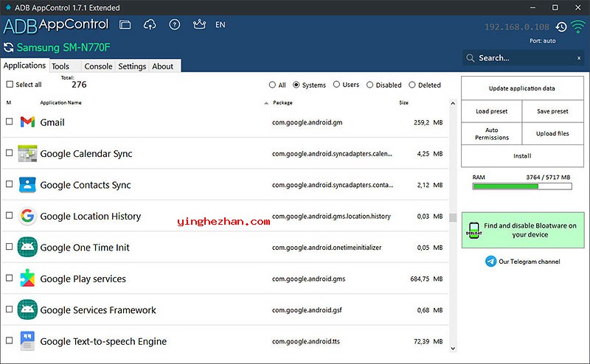Click the green Wi-Fi connection icon
Viewport: 590px width, 364px height.
(577, 27)
